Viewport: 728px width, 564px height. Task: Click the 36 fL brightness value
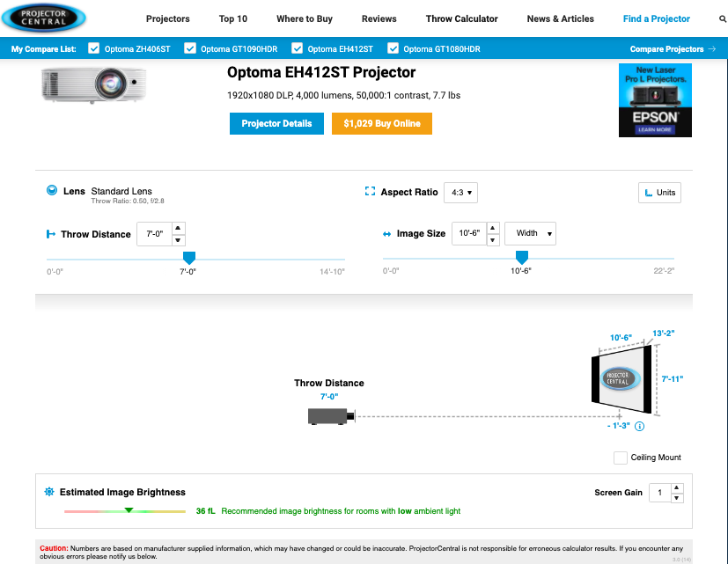tap(205, 511)
